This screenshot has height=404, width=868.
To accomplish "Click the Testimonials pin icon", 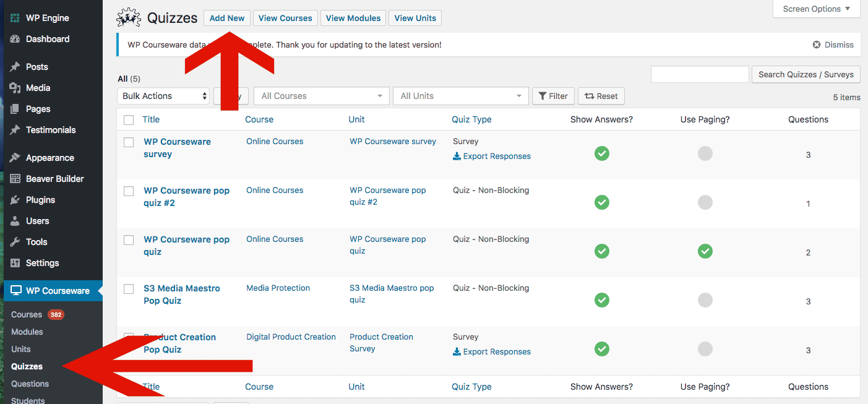I will 15,130.
